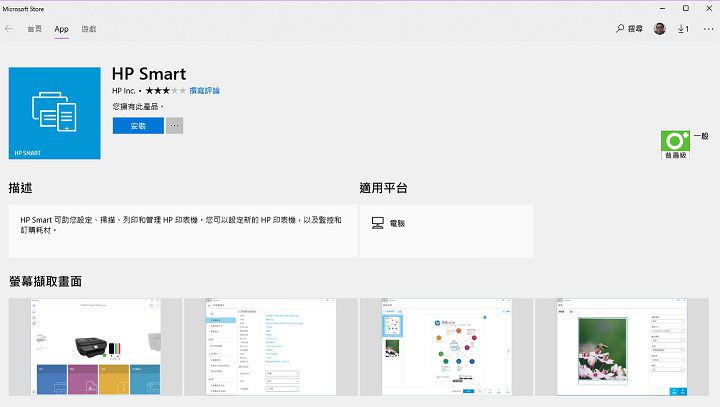Open the user account avatar
The width and height of the screenshot is (720, 407).
point(660,29)
